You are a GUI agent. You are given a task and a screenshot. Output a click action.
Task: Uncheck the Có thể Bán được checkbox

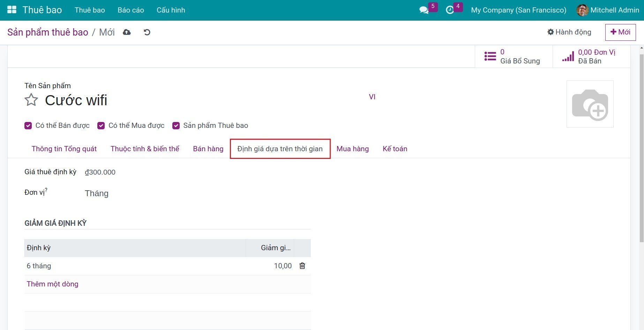coord(28,126)
